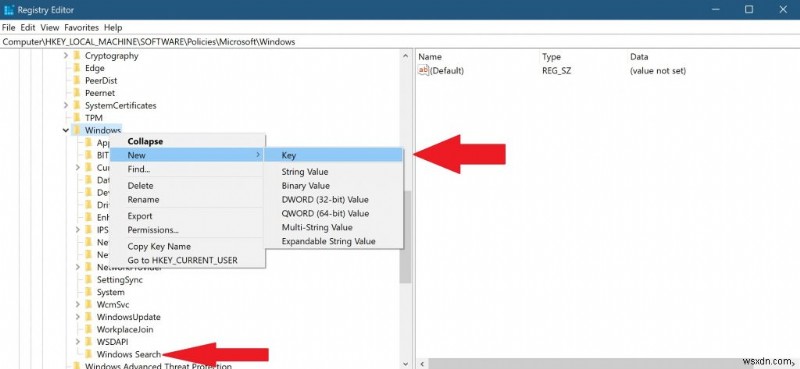Open the Help menu
This screenshot has height=369, width=800.
pyautogui.click(x=113, y=28)
